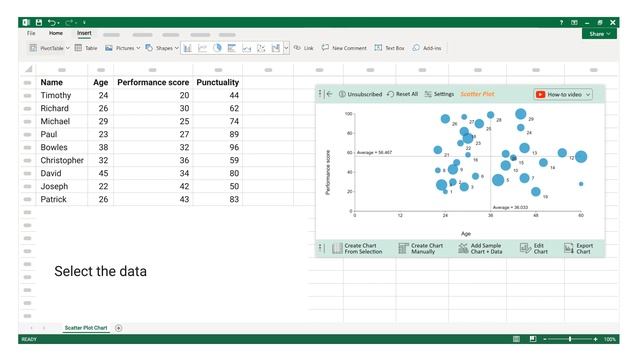Click the Normal view icon in status bar

516,339
